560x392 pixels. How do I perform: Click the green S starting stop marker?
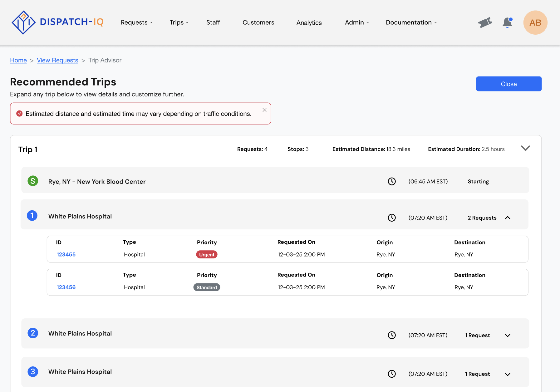(x=33, y=181)
